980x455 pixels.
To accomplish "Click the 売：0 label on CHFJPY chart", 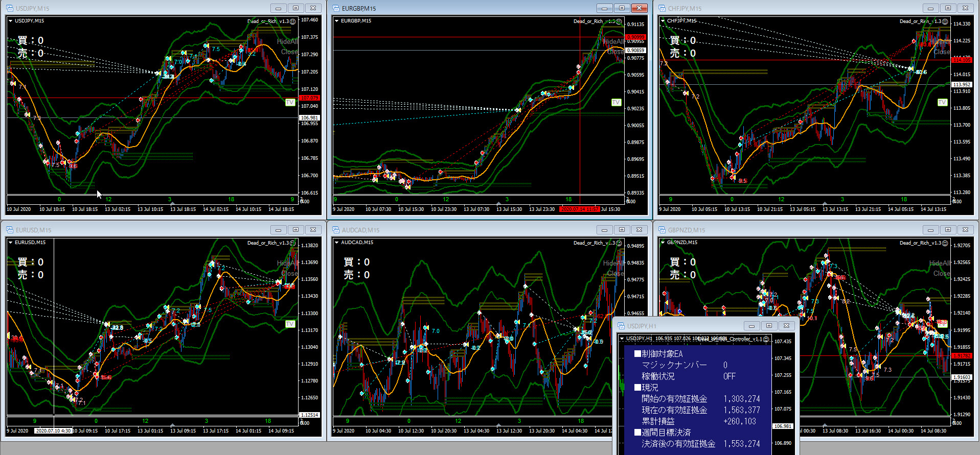I will pos(683,53).
